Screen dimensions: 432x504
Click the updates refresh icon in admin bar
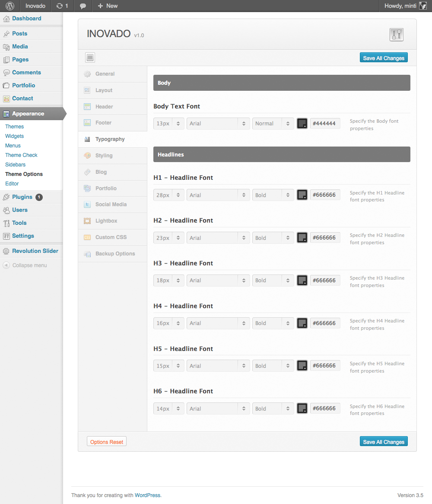pyautogui.click(x=59, y=6)
